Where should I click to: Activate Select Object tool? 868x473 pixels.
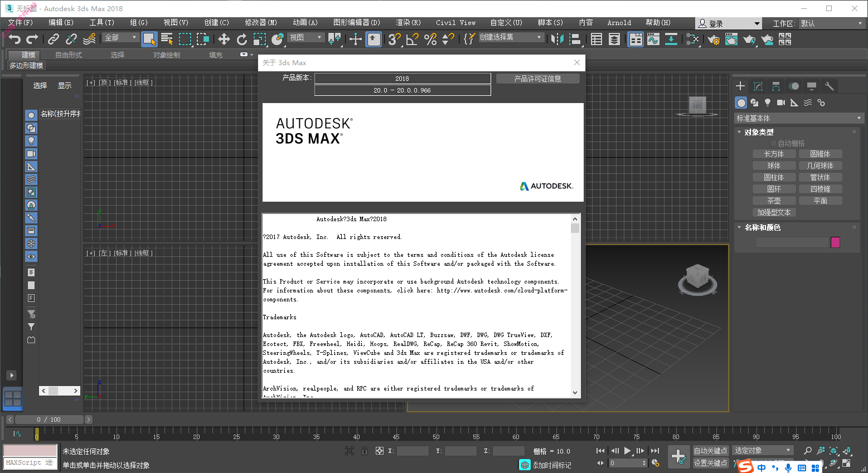point(149,39)
